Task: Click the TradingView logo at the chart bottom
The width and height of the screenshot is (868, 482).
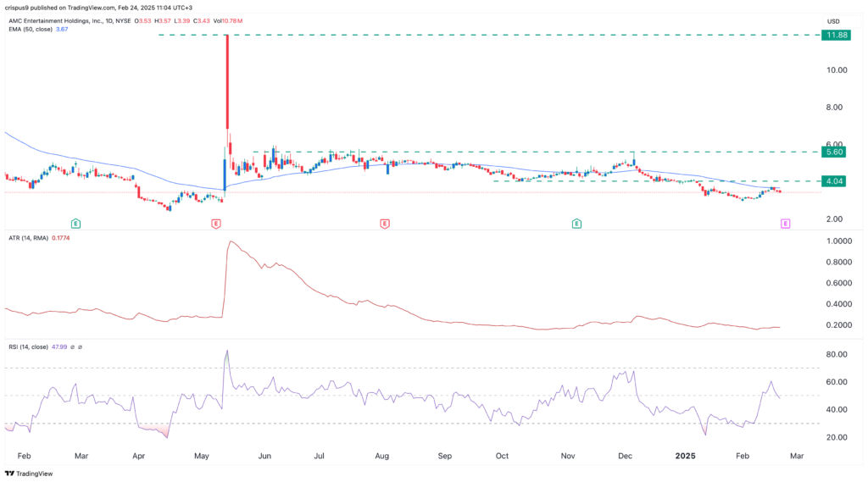Action: (29, 474)
